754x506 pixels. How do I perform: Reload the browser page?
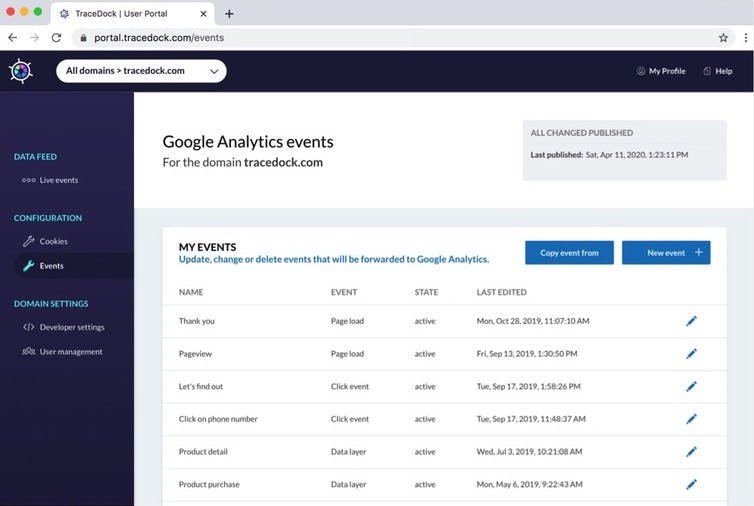coord(56,37)
